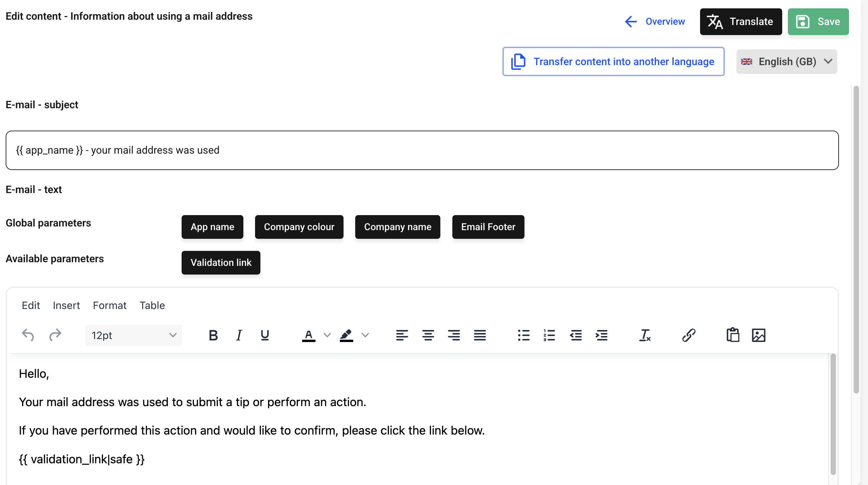Expand the English (GB) language selector
The width and height of the screenshot is (868, 485).
(x=787, y=62)
